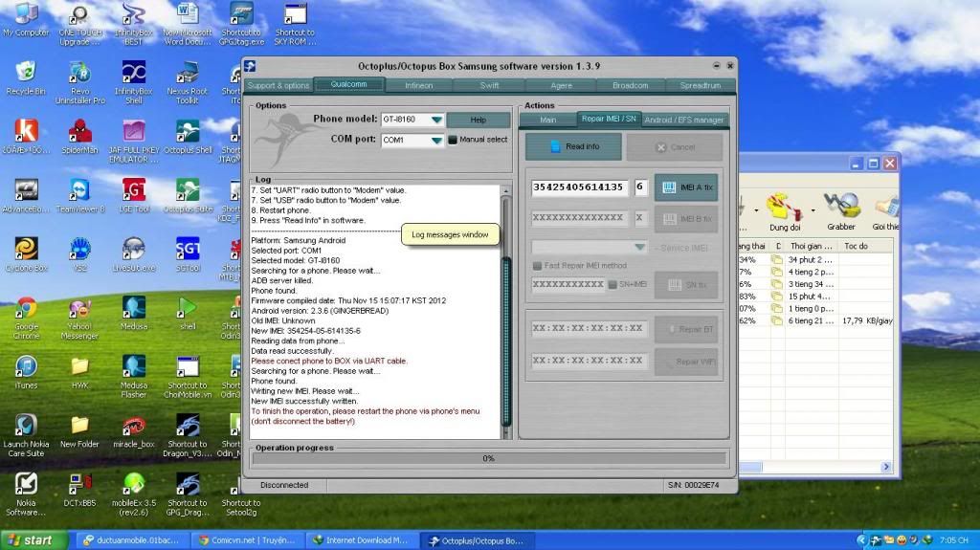Click horizontal scrollbar arrow in download manager

(885, 467)
